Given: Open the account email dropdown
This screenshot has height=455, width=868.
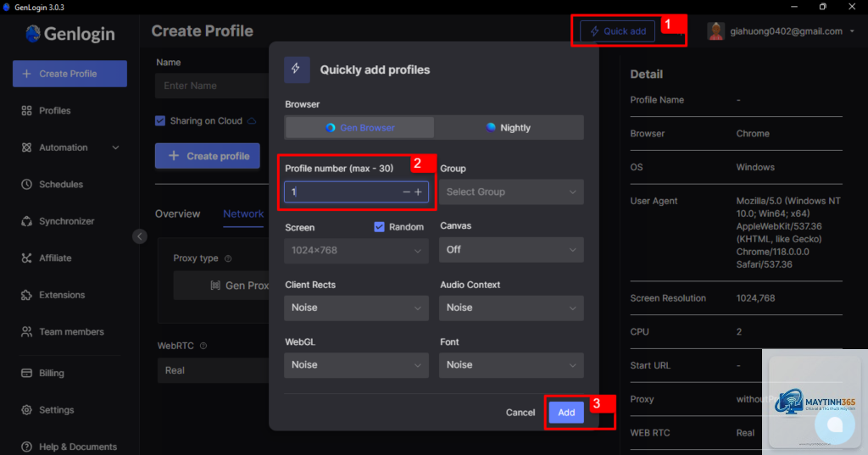Looking at the screenshot, I should click(x=852, y=31).
